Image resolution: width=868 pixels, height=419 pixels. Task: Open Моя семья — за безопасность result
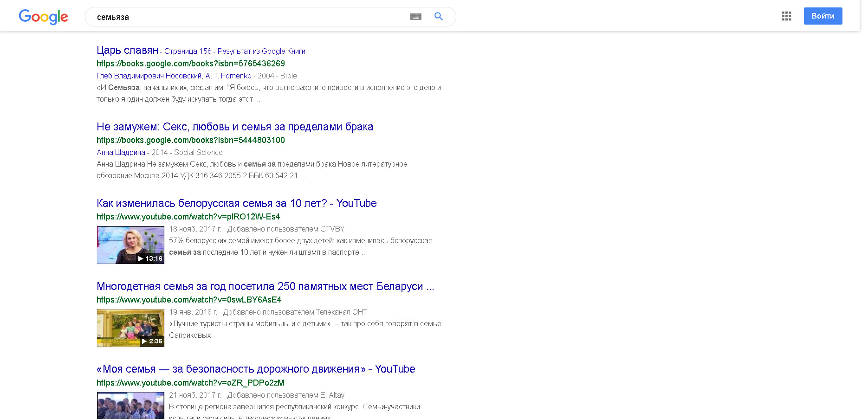pyautogui.click(x=256, y=369)
